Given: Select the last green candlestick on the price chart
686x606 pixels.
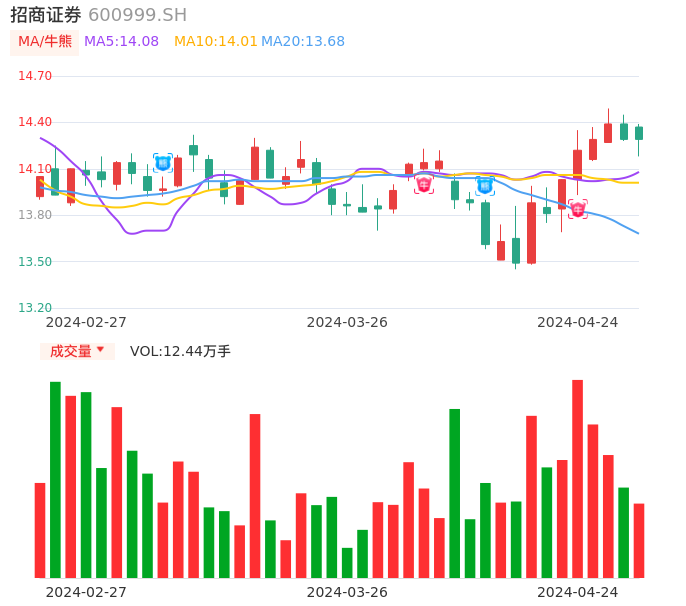Looking at the screenshot, I should click(x=639, y=133).
